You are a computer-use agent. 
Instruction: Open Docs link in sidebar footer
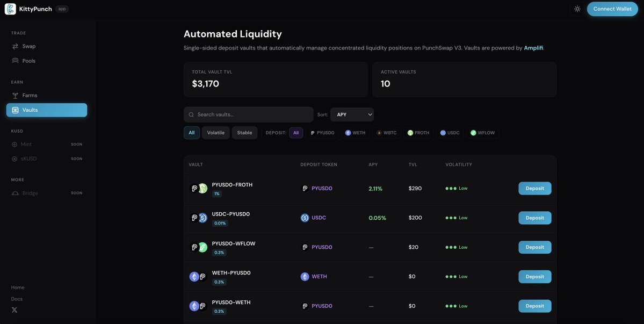pos(17,299)
